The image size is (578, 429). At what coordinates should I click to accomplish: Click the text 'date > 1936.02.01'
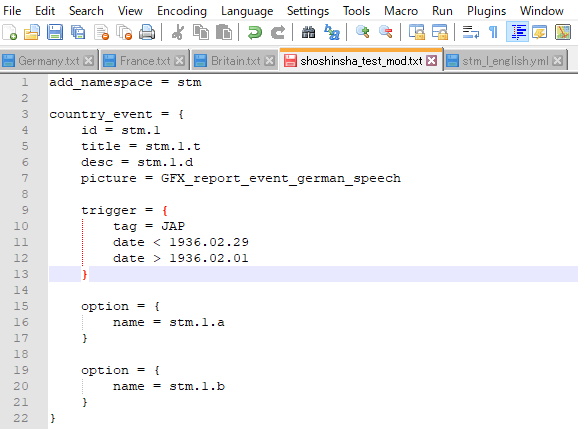(x=181, y=258)
